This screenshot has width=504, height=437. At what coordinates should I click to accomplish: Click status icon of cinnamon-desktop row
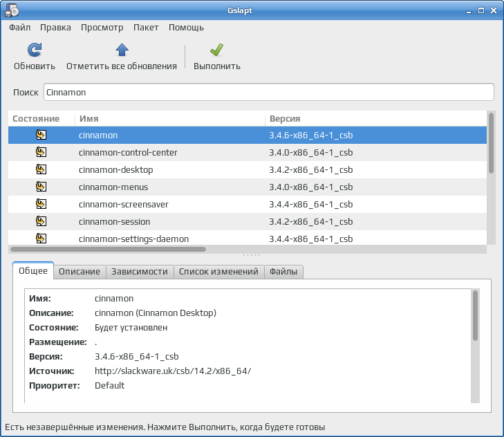41,169
